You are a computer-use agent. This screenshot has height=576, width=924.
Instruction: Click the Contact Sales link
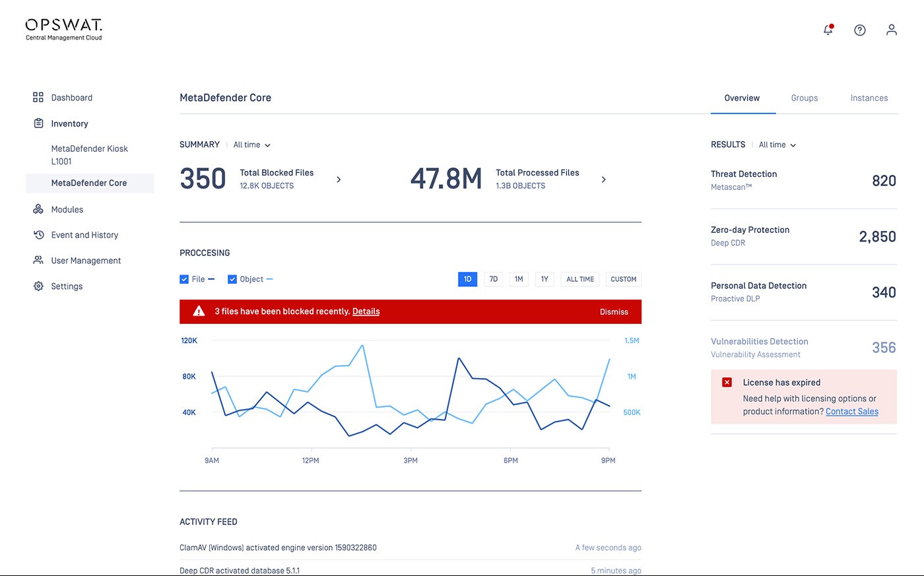(852, 411)
